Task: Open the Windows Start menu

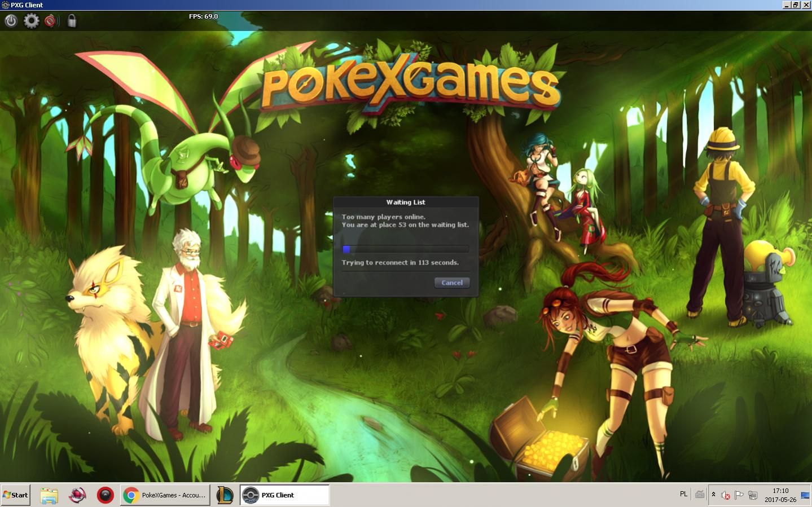Action: (x=15, y=495)
